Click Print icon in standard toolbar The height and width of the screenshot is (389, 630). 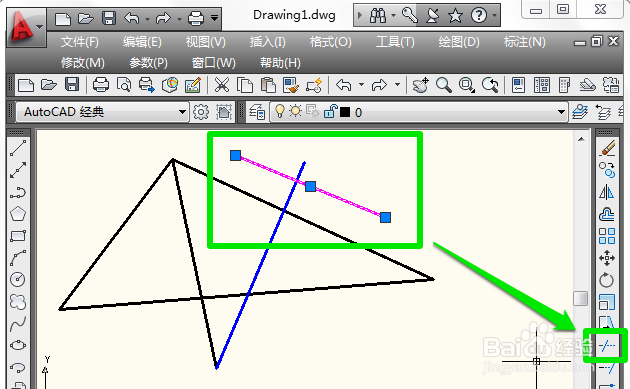tap(100, 85)
